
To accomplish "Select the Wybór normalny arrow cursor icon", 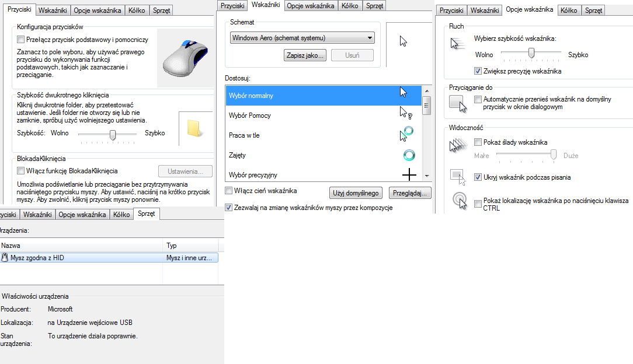I will 404,92.
